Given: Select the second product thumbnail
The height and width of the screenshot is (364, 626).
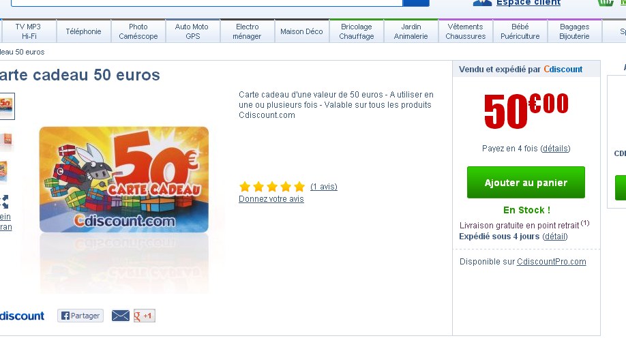Looking at the screenshot, I should 7,140.
